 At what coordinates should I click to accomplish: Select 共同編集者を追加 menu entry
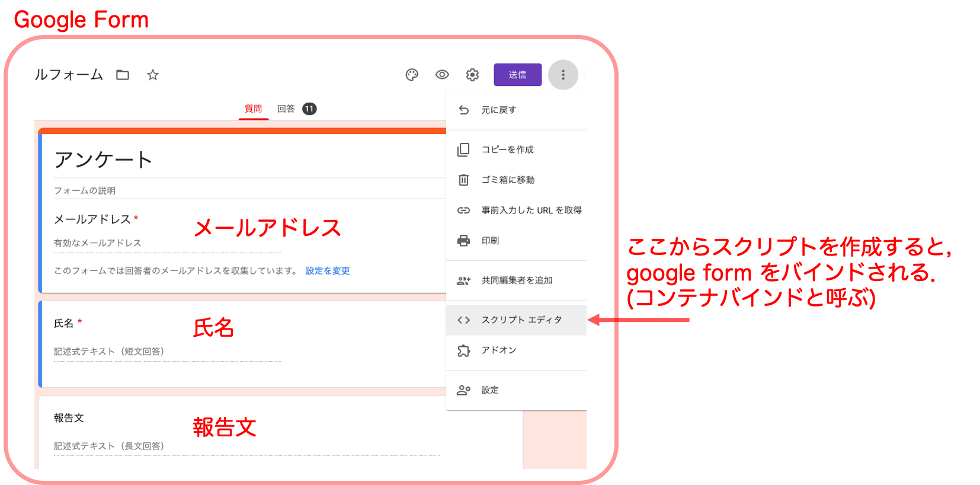point(516,280)
